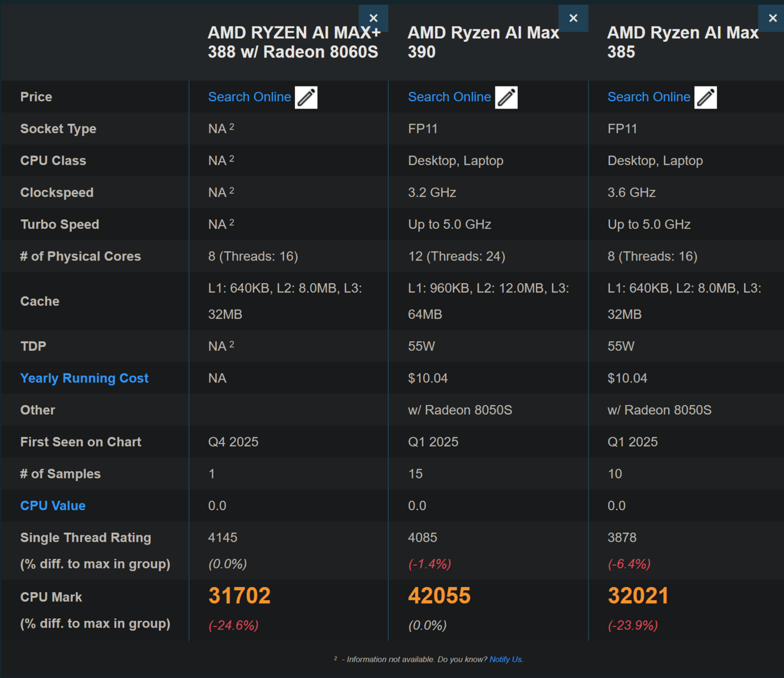Open the price edit pencil for Ryzen 385
Viewport: 784px width, 678px height.
point(705,97)
